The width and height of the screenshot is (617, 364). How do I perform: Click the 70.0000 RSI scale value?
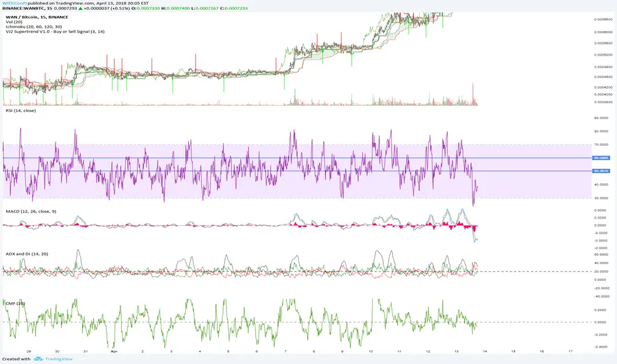[x=601, y=145]
